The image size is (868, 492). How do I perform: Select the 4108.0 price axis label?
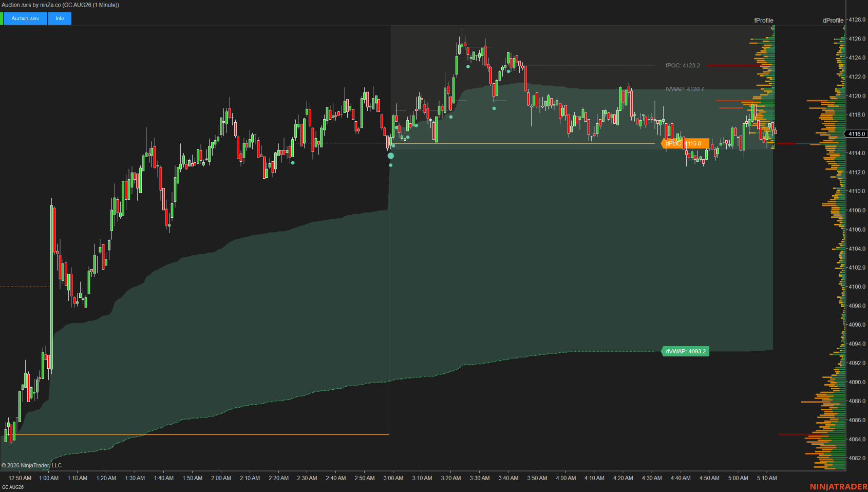click(857, 210)
